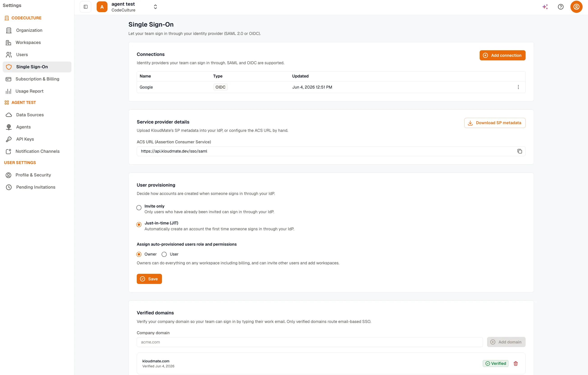Click the CODECULTURE section header

click(26, 18)
